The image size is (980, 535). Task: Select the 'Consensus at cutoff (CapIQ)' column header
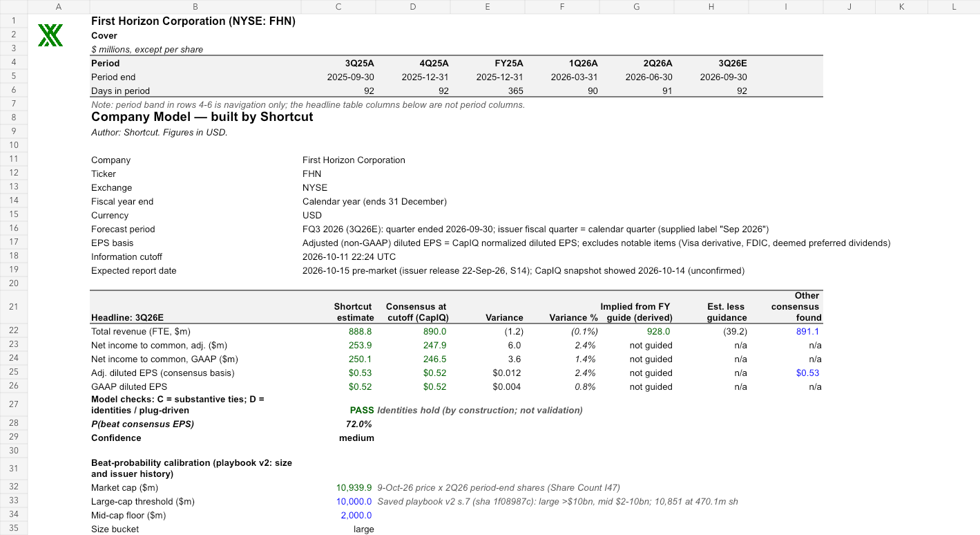(416, 312)
